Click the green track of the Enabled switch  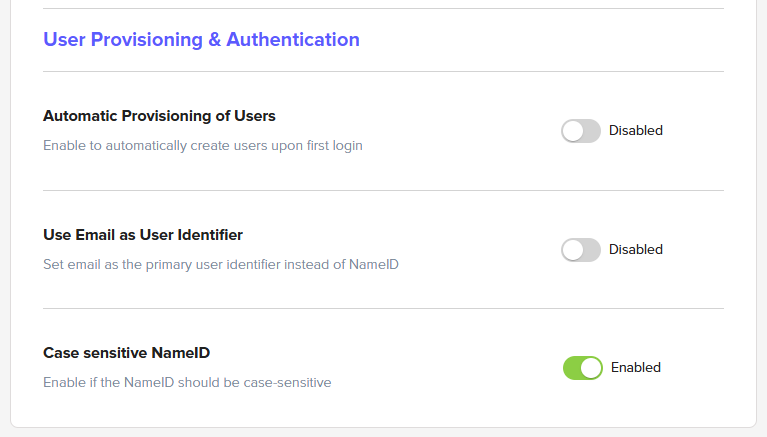[572, 368]
